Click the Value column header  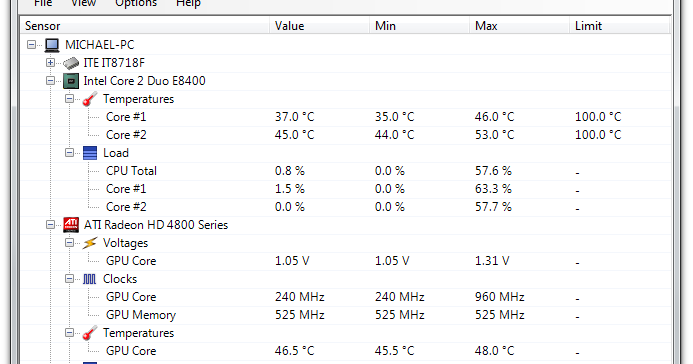point(320,26)
